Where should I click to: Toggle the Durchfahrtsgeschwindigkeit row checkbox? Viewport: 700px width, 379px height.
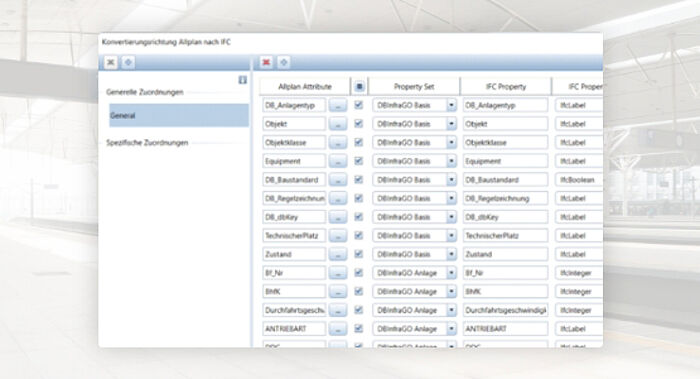coord(358,310)
